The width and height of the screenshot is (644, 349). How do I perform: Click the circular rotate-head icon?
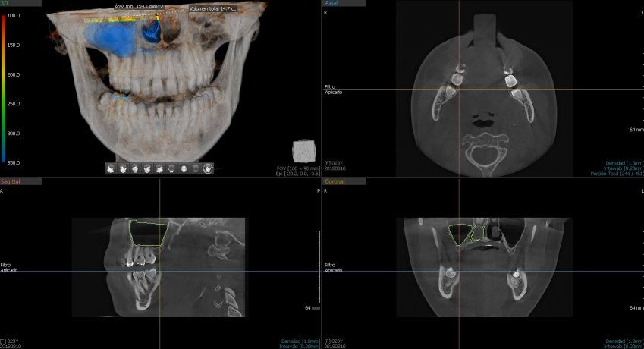207,168
